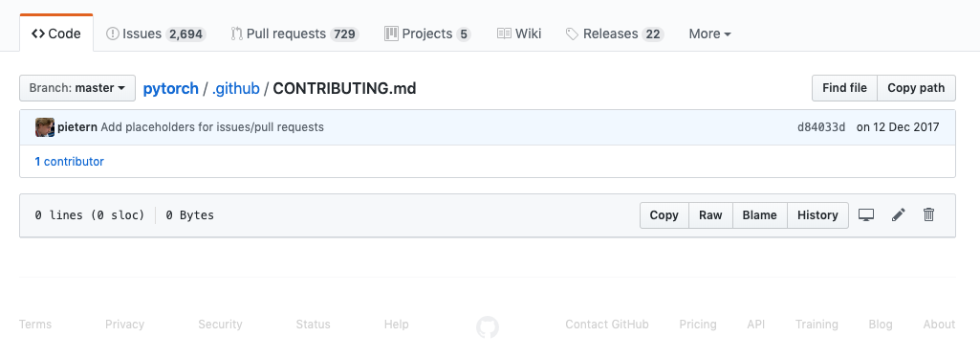Go to the Wiki tab

pyautogui.click(x=519, y=34)
